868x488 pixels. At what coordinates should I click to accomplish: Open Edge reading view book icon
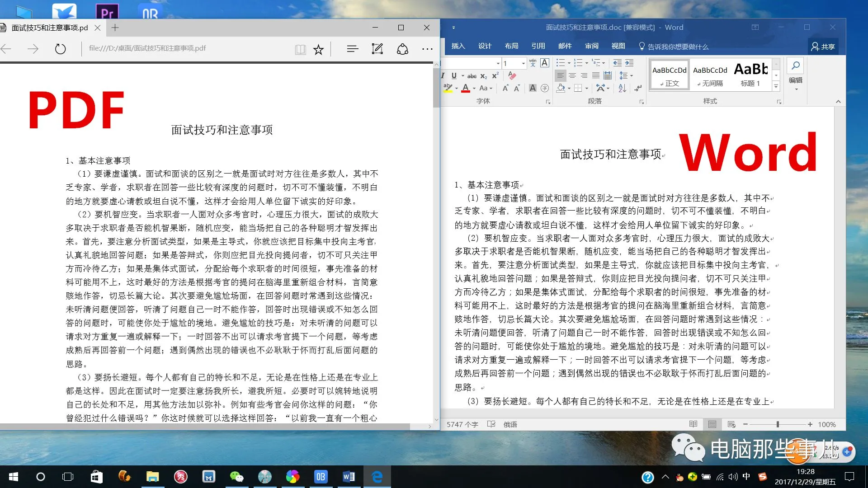click(x=300, y=49)
